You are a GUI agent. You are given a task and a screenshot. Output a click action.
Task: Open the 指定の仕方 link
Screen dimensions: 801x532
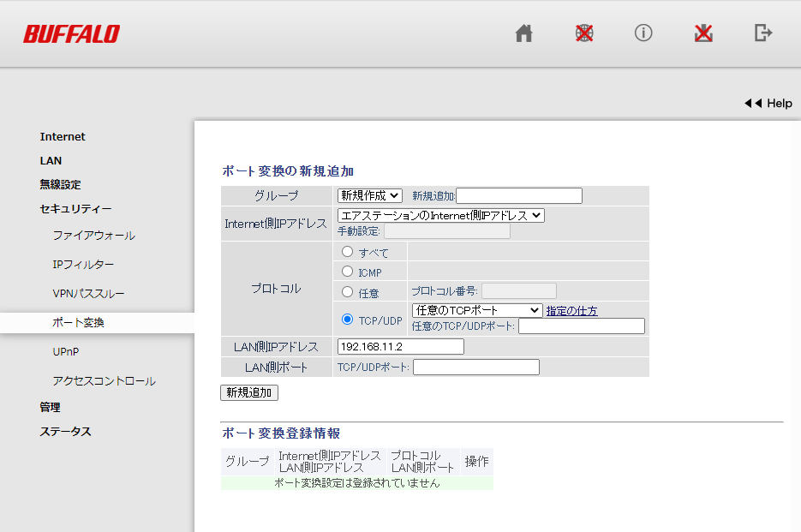coord(571,311)
